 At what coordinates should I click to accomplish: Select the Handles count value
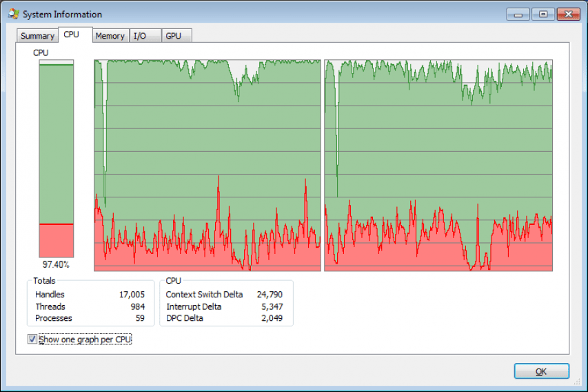132,295
